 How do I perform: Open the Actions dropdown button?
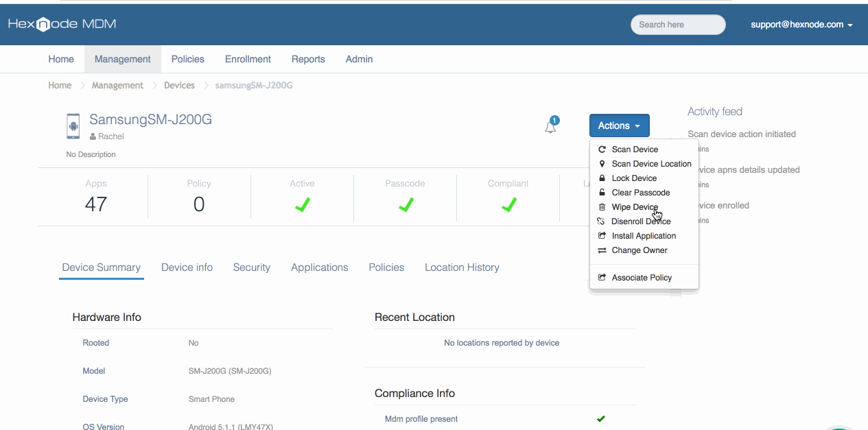[x=619, y=126]
